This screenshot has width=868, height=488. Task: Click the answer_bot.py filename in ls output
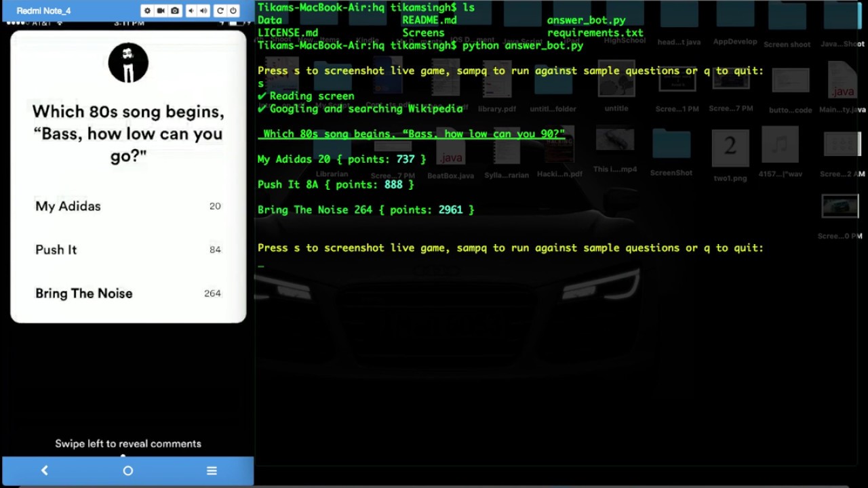586,20
